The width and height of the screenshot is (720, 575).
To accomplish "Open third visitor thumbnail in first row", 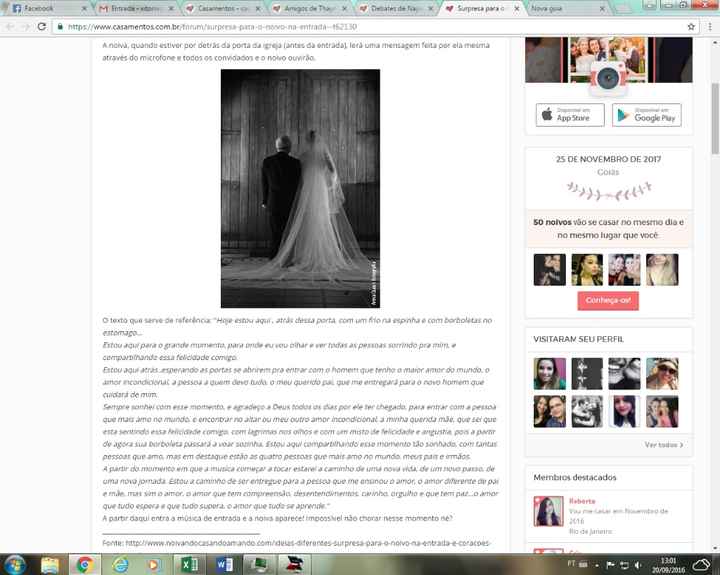I will coord(624,374).
